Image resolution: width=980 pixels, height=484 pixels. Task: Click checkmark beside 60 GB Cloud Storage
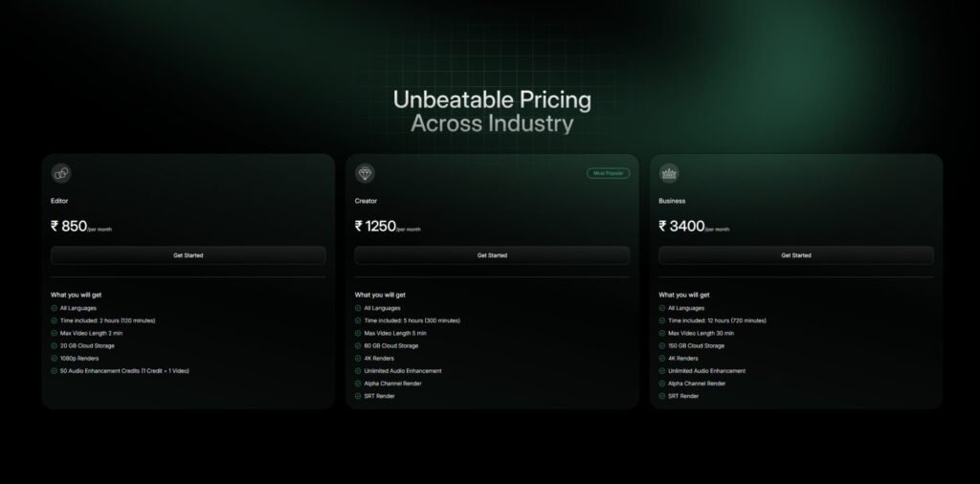coord(358,346)
